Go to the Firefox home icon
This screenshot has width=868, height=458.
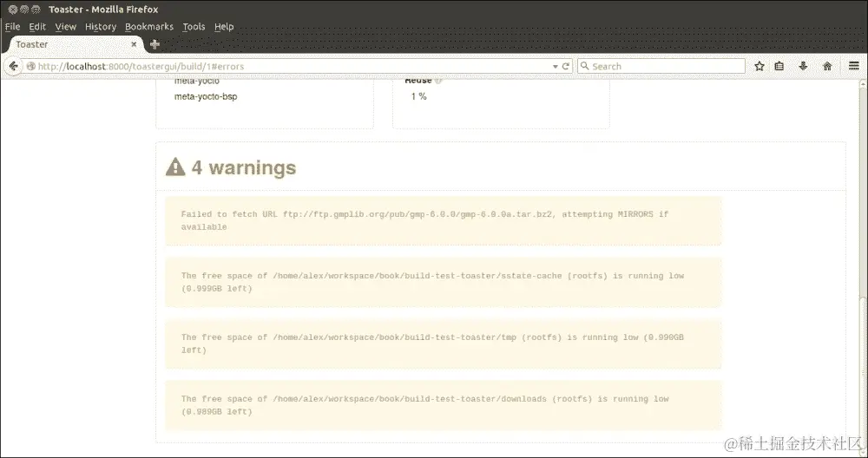click(827, 67)
